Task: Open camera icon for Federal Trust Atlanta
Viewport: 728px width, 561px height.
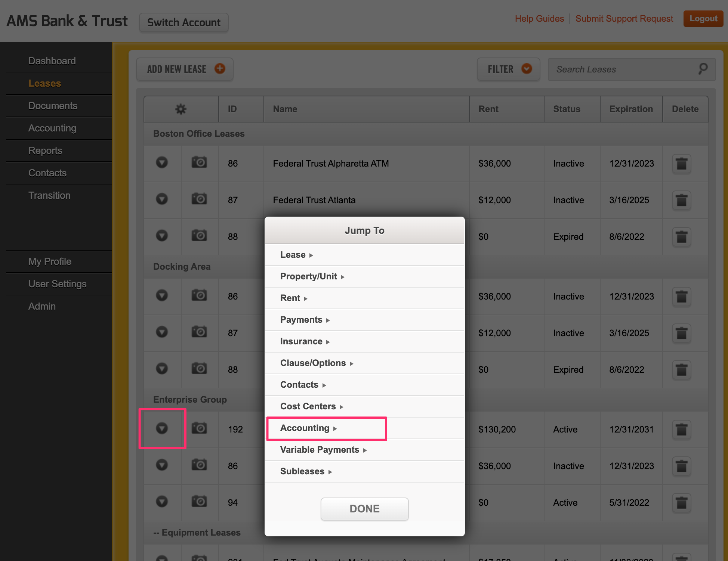Action: click(x=199, y=199)
